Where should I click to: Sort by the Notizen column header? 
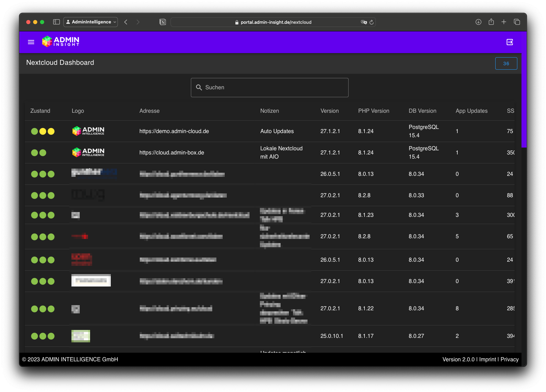coord(270,111)
